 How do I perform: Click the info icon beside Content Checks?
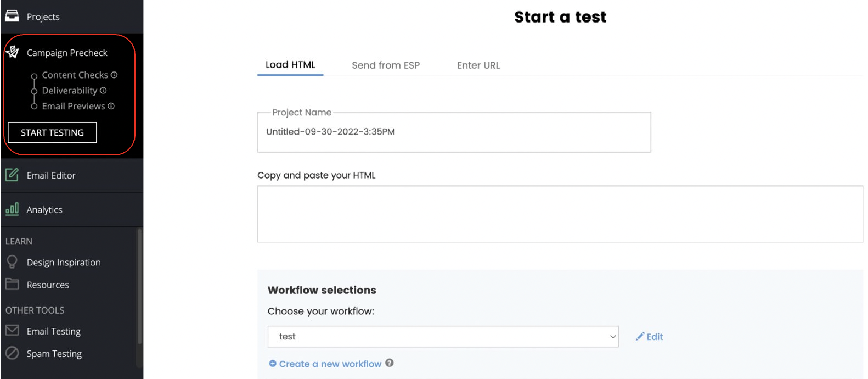tap(114, 75)
